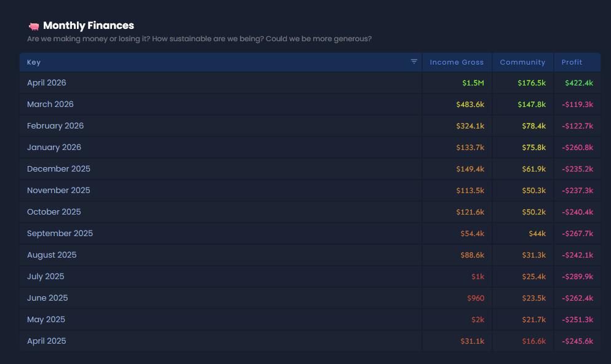Image resolution: width=611 pixels, height=364 pixels.
Task: Click the $75.8k community value
Action: coord(534,148)
